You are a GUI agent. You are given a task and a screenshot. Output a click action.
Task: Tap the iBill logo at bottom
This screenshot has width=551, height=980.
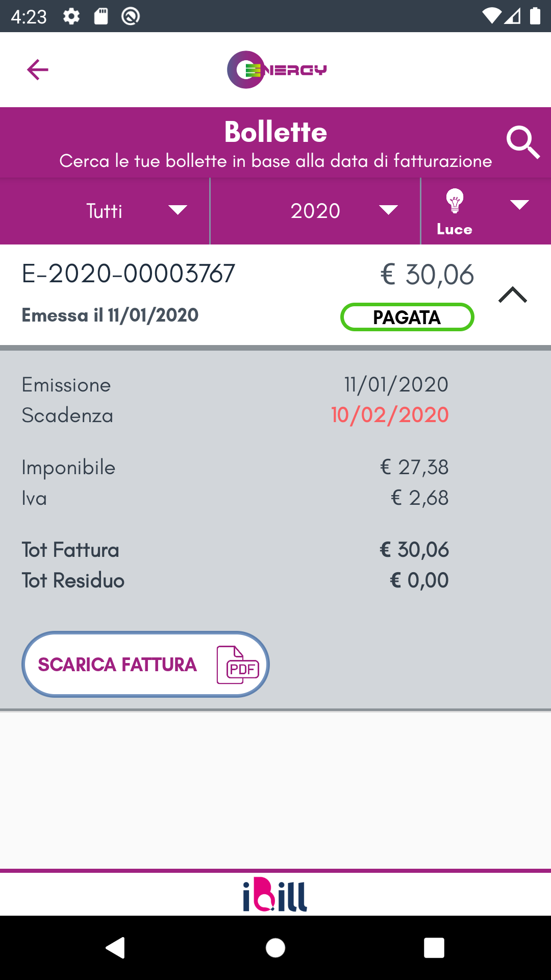(275, 894)
